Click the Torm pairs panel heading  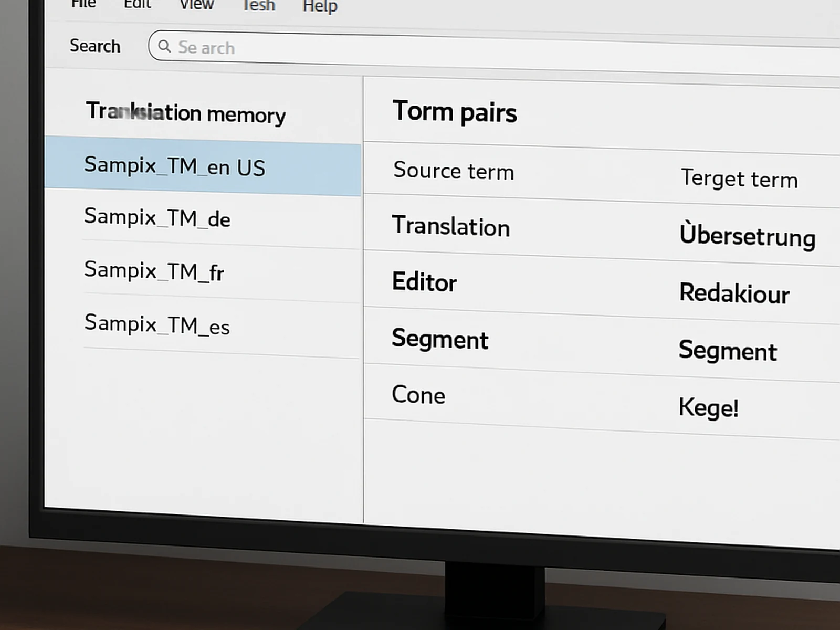(455, 111)
